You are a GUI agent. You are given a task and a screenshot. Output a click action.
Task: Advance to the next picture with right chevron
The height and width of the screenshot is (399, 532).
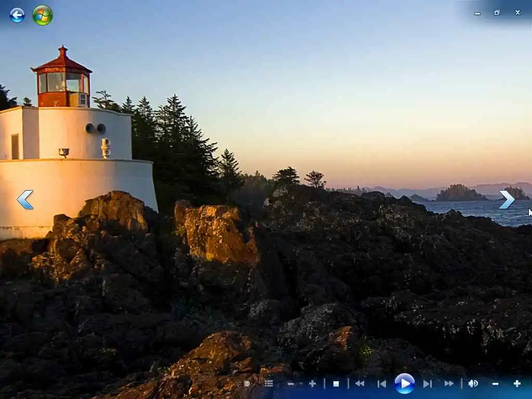[507, 199]
